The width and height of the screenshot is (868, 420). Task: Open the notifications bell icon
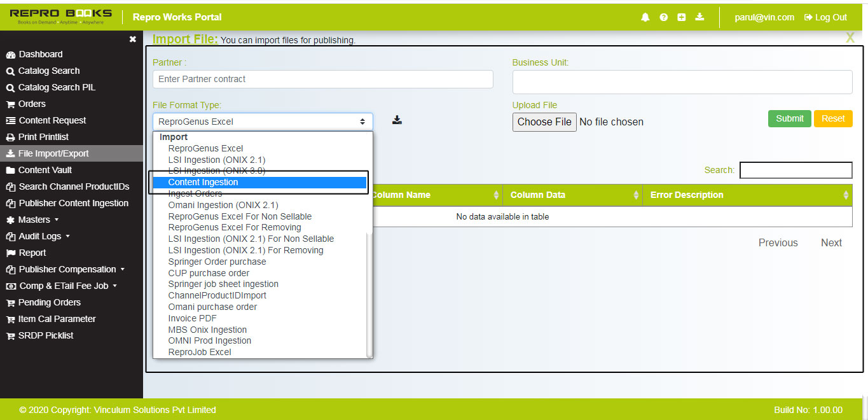[x=645, y=17]
